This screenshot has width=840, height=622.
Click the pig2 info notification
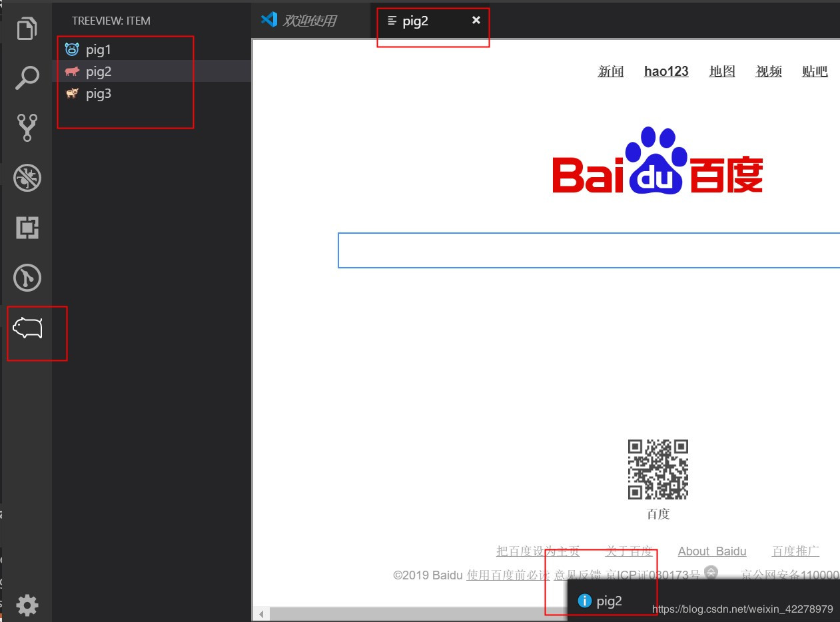pyautogui.click(x=703, y=601)
